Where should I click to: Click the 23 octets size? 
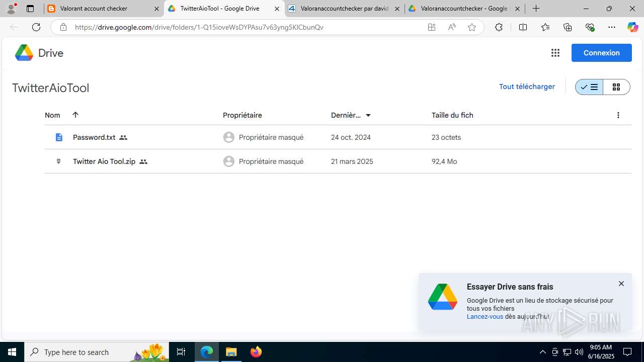click(446, 137)
